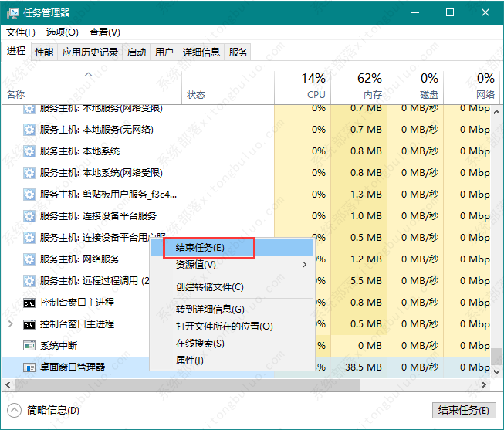
Task: Click gear icon of 服务主机: 剪贴板用户服务 row
Action: [29, 195]
